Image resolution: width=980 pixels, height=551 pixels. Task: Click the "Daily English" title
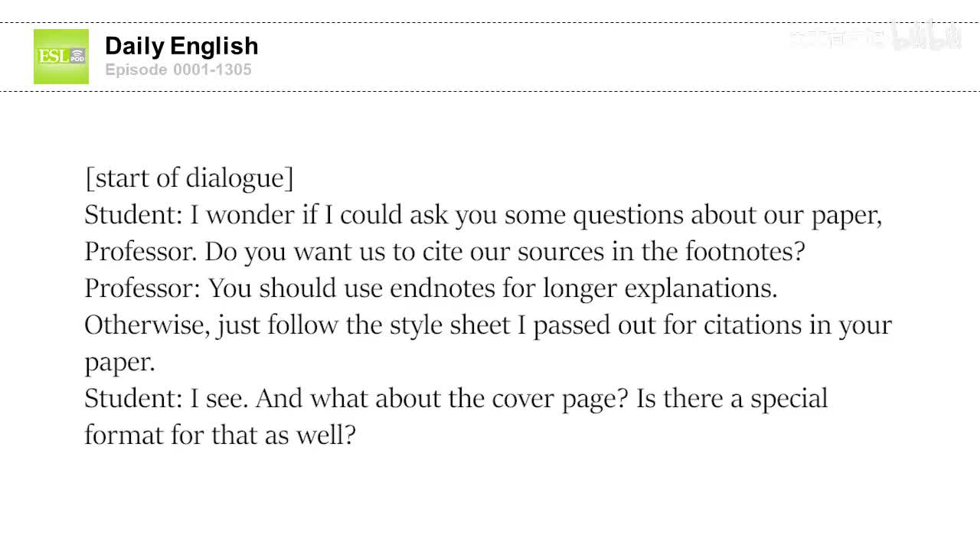[181, 46]
